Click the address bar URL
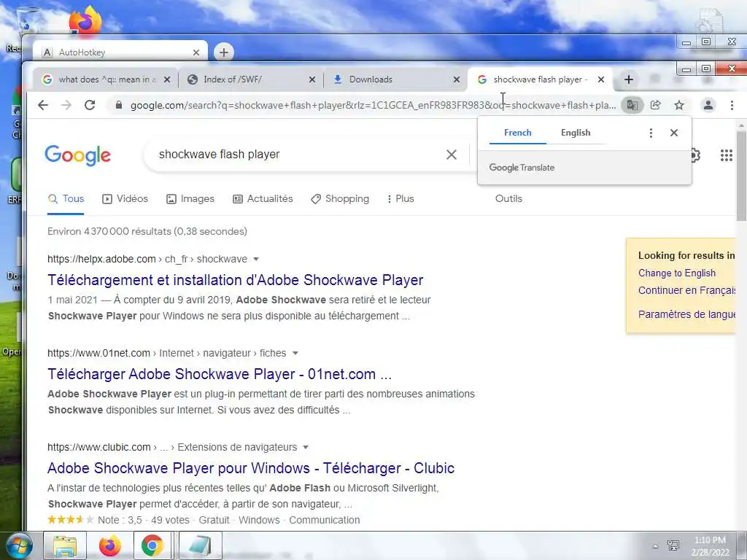This screenshot has height=560, width=747. pos(373,105)
